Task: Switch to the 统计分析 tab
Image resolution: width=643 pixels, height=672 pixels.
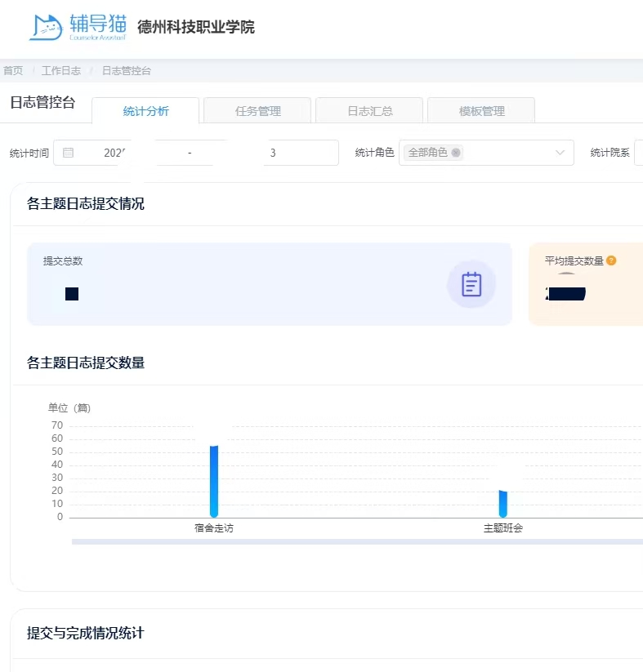Action: click(x=145, y=111)
